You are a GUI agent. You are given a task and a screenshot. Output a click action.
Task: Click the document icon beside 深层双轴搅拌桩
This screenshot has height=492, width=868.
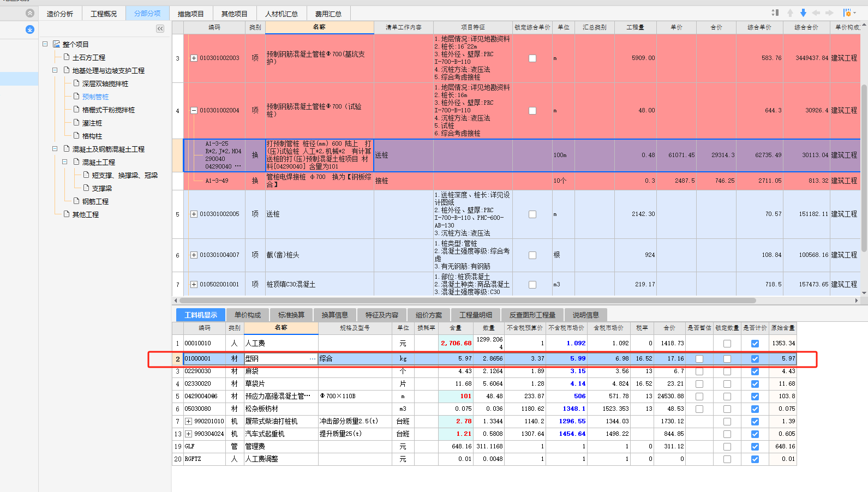point(76,83)
